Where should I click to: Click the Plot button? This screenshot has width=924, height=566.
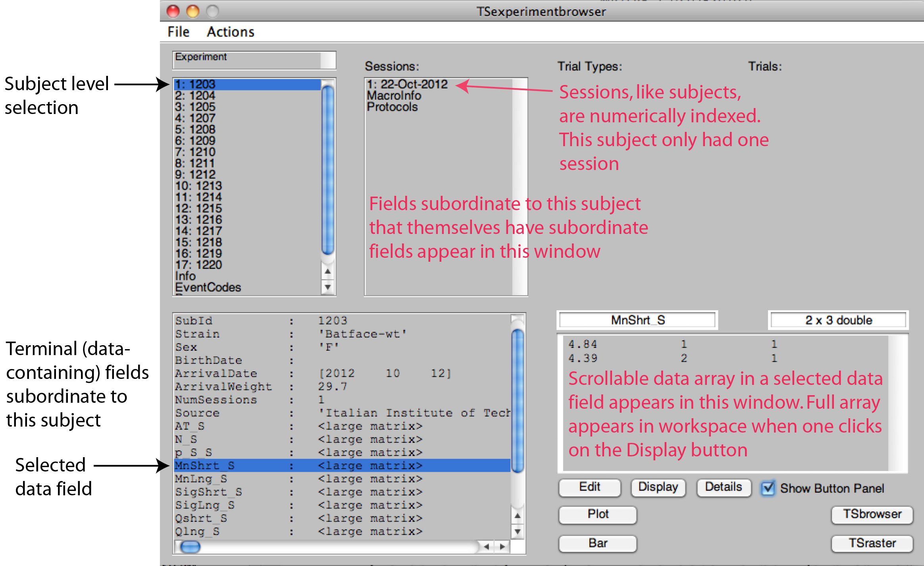pos(597,514)
